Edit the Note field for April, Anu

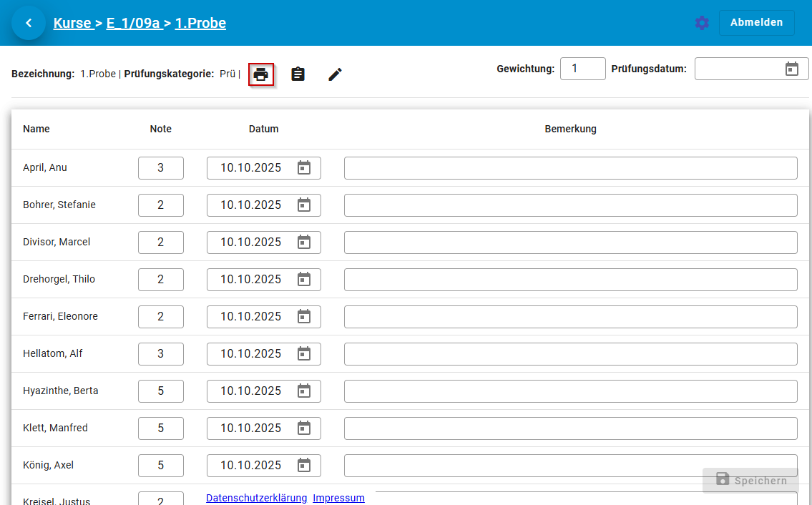(160, 168)
